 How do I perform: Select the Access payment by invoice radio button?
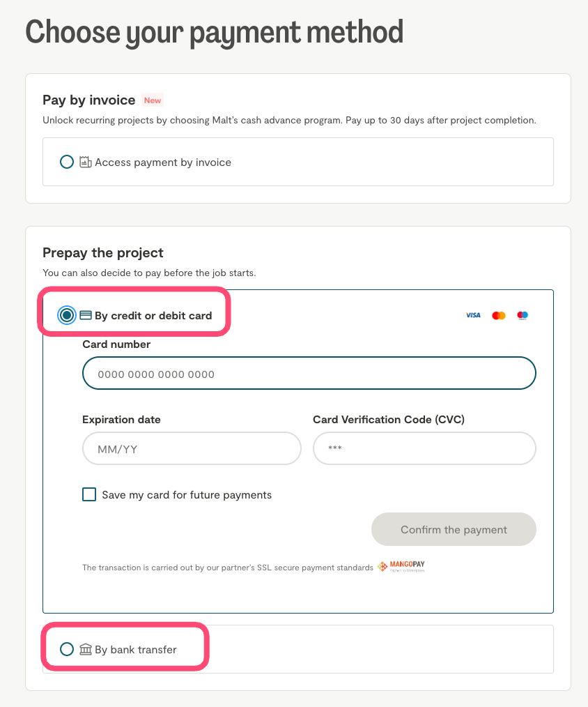point(67,162)
